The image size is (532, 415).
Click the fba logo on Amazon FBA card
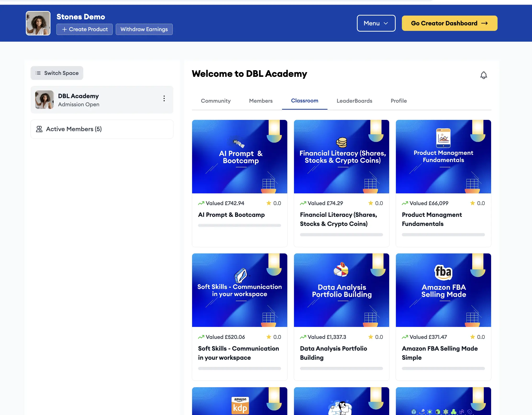pos(443,272)
